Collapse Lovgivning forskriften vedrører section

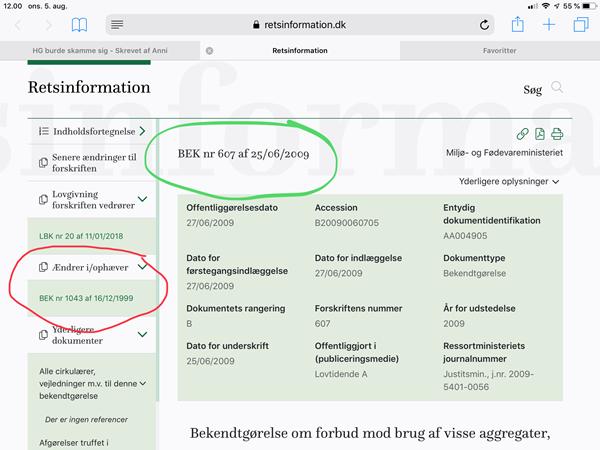click(143, 198)
